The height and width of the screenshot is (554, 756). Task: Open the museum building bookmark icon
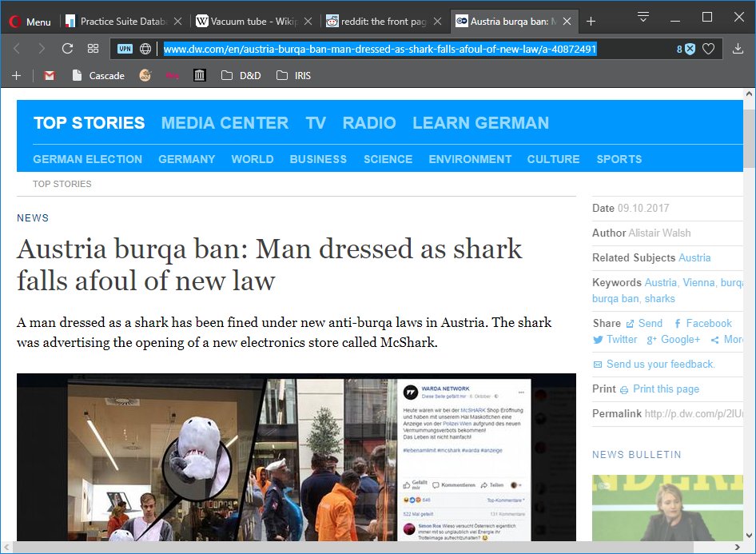200,76
